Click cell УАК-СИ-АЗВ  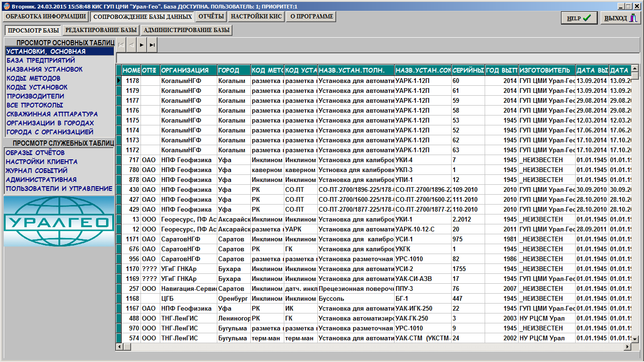click(422, 279)
